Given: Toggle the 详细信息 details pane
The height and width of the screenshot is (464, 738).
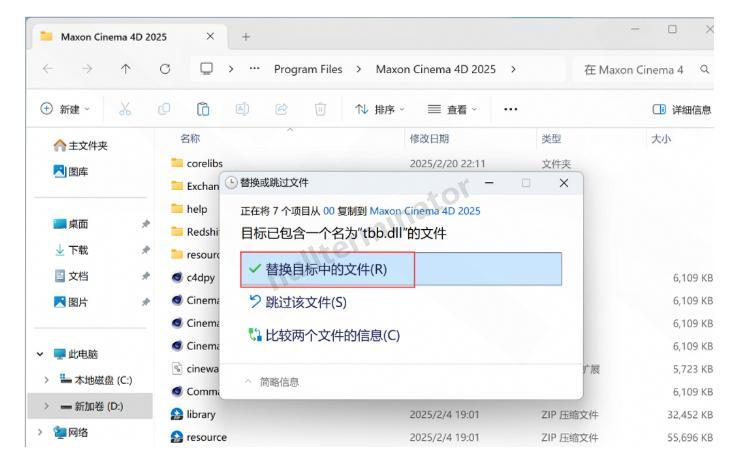Looking at the screenshot, I should coord(682,109).
